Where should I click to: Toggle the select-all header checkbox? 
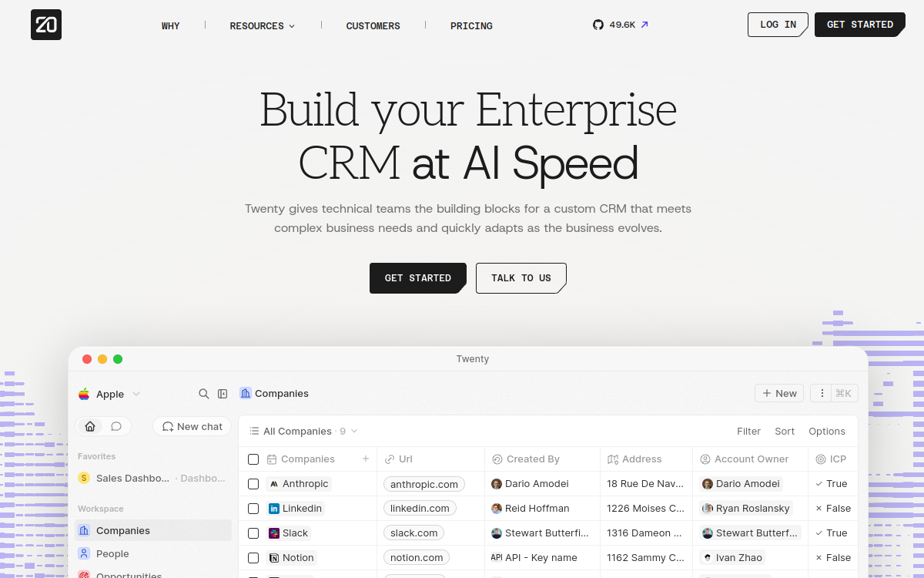(253, 459)
